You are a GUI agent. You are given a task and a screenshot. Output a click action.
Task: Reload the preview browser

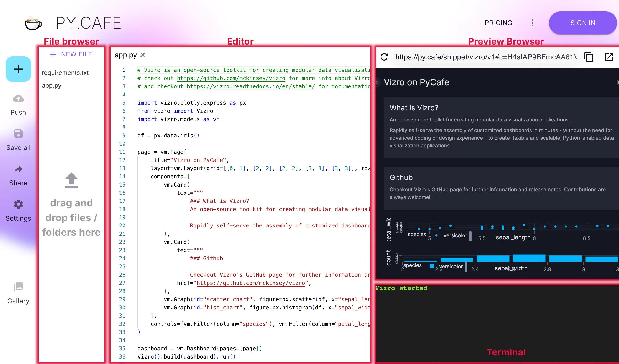coord(384,57)
